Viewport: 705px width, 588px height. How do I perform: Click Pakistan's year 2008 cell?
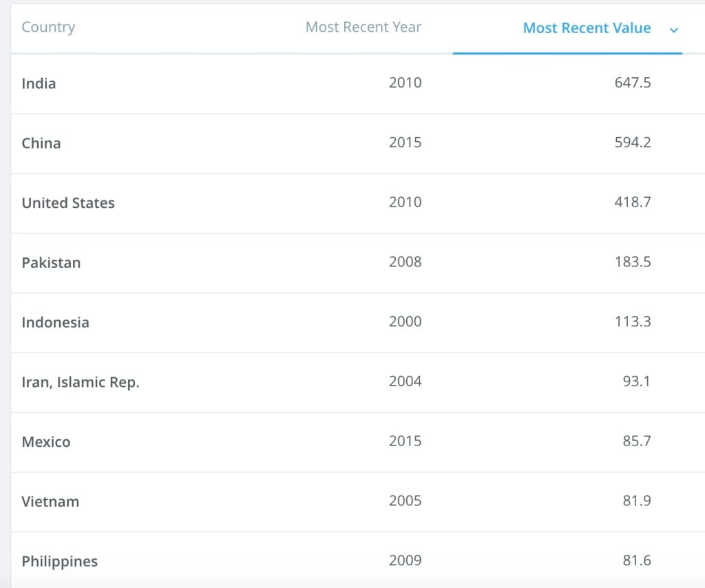pyautogui.click(x=405, y=262)
